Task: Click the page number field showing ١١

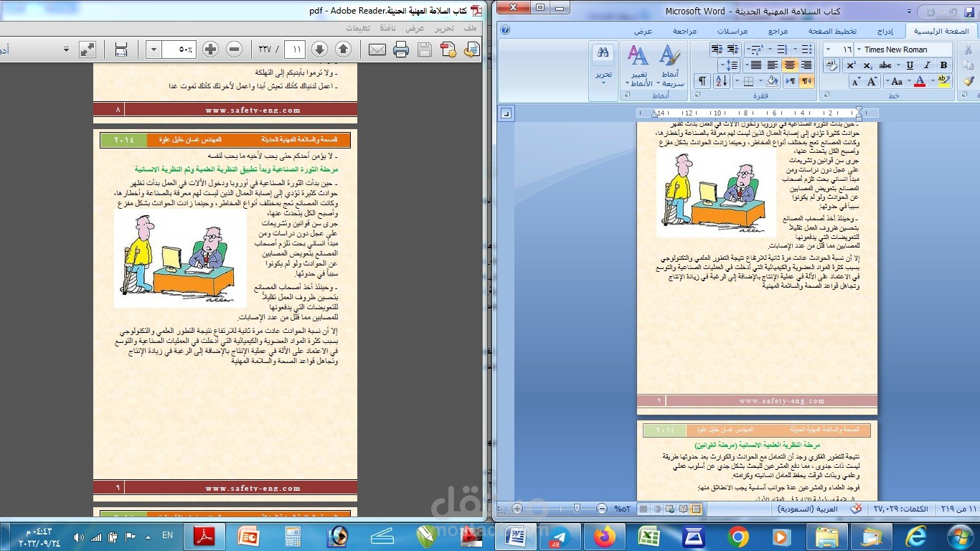Action: pos(294,49)
